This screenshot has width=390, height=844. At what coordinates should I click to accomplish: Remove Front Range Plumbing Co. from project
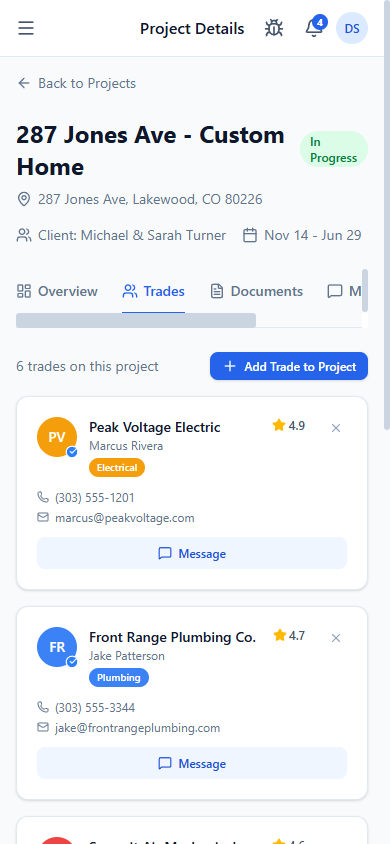(336, 638)
